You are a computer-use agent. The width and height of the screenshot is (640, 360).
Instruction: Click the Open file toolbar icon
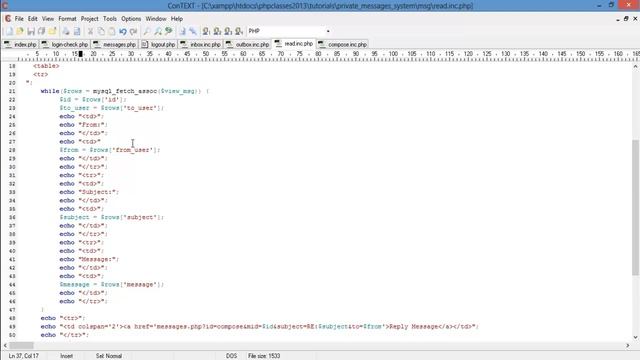[20, 31]
